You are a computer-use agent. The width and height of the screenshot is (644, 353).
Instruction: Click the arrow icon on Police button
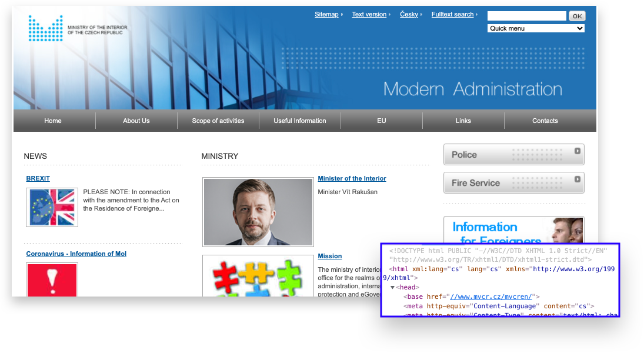578,151
